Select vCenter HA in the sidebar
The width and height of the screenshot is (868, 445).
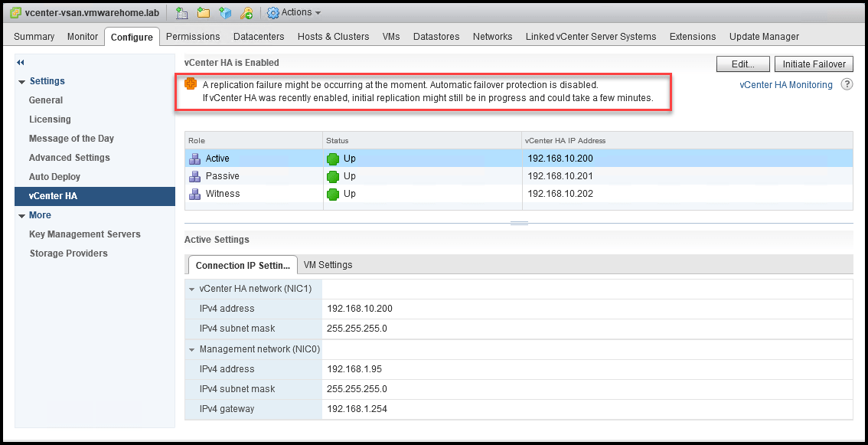point(95,196)
